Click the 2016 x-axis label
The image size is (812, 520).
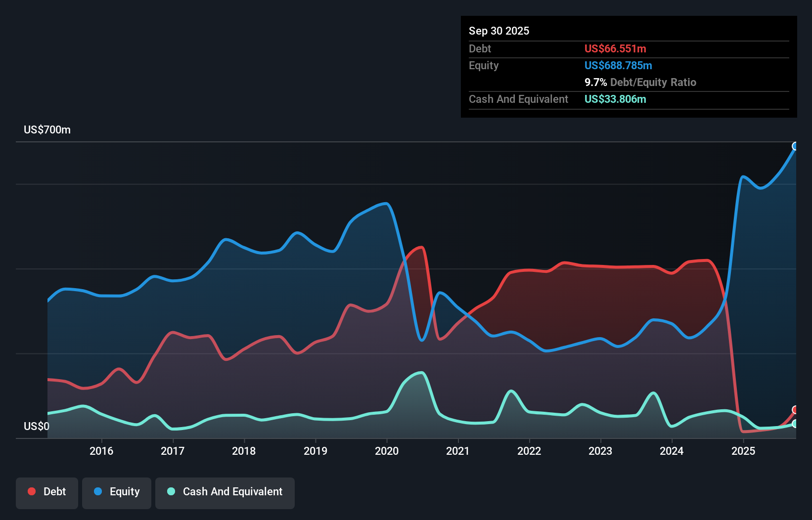(101, 451)
